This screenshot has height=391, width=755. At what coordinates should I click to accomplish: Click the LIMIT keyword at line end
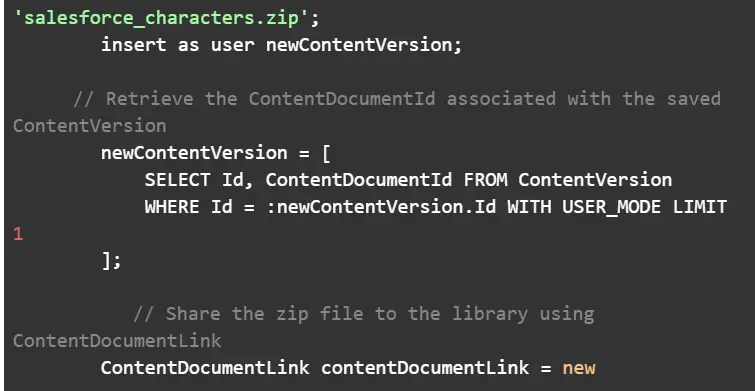coord(700,207)
